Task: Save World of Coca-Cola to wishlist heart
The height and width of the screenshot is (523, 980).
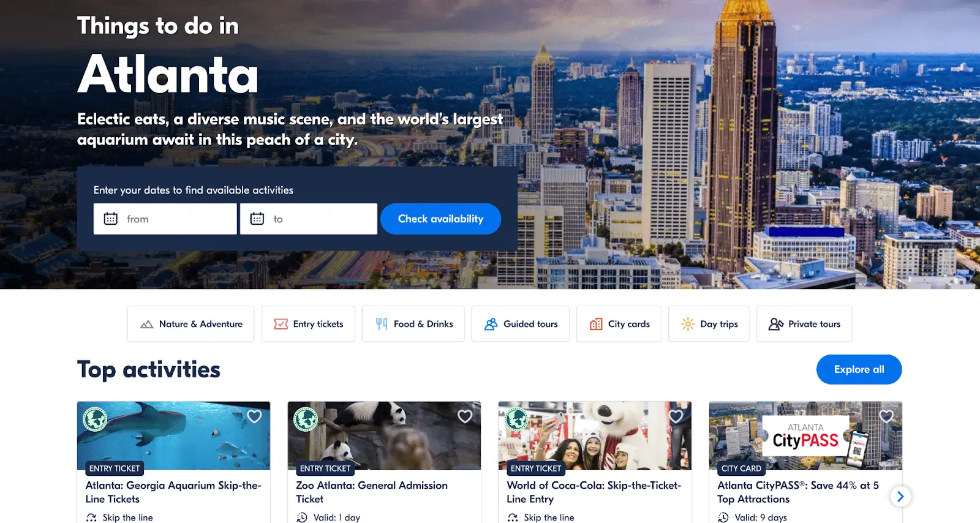Action: pyautogui.click(x=676, y=416)
